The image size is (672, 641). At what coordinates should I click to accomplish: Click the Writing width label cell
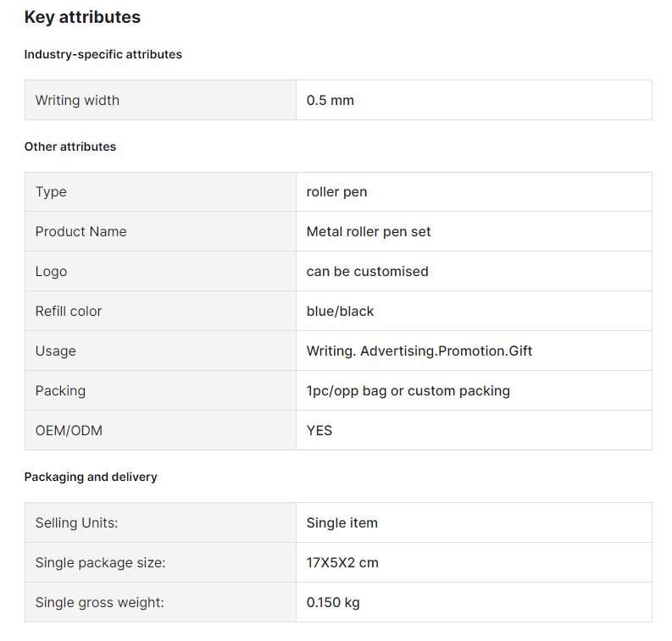point(160,100)
